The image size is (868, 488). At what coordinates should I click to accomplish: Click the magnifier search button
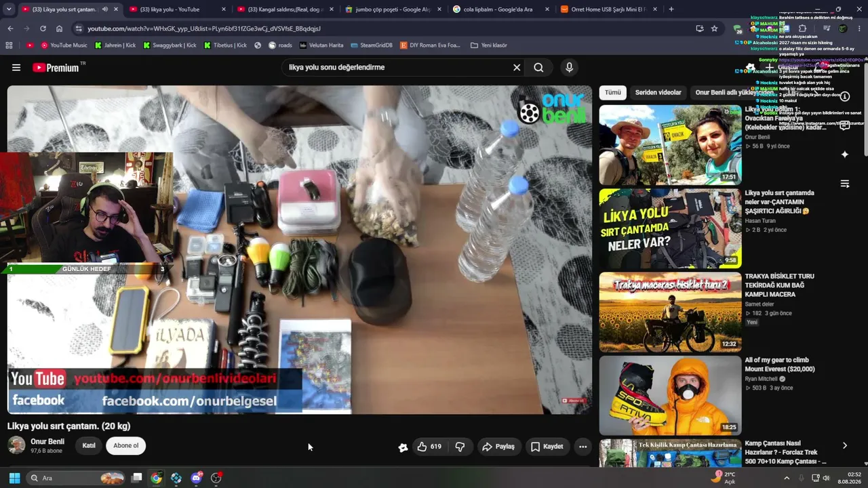coord(538,68)
